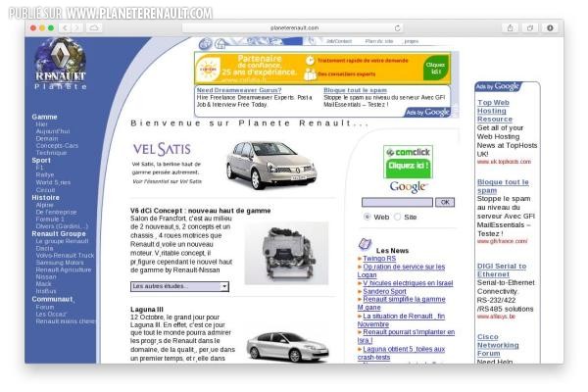Click the downloads icon in browser toolbar
The image size is (588, 392).
[550, 28]
